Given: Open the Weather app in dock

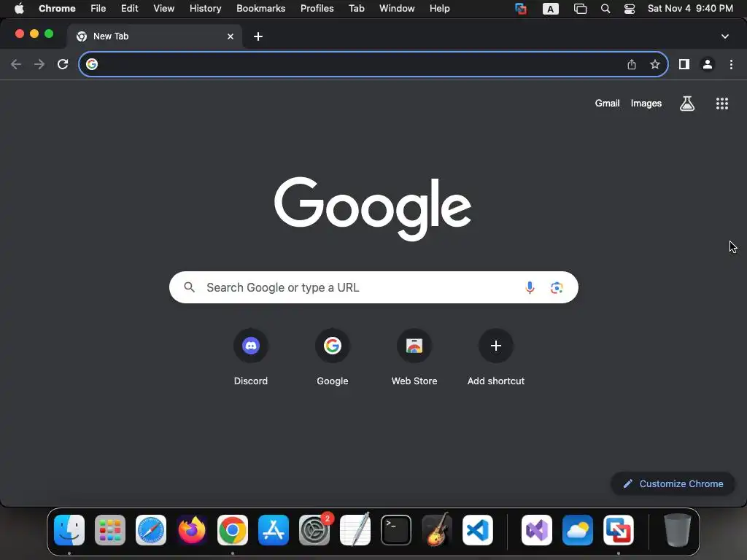Looking at the screenshot, I should 578,530.
